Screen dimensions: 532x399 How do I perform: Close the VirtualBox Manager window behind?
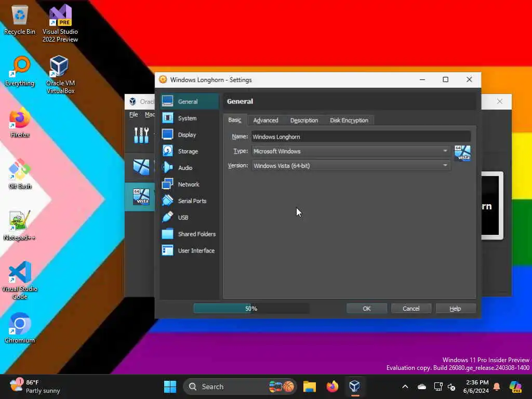point(500,101)
